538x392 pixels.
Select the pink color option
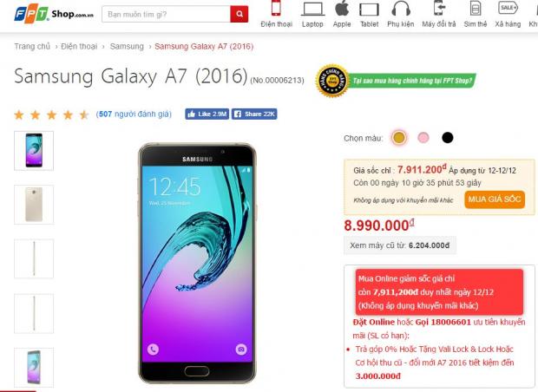pyautogui.click(x=423, y=138)
